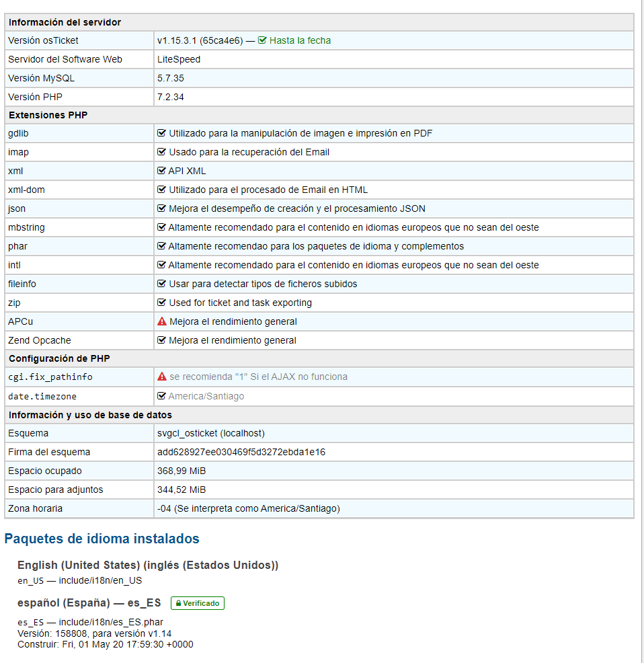The height and width of the screenshot is (663, 644).
Task: Click the "json" extension name
Action: tap(17, 208)
